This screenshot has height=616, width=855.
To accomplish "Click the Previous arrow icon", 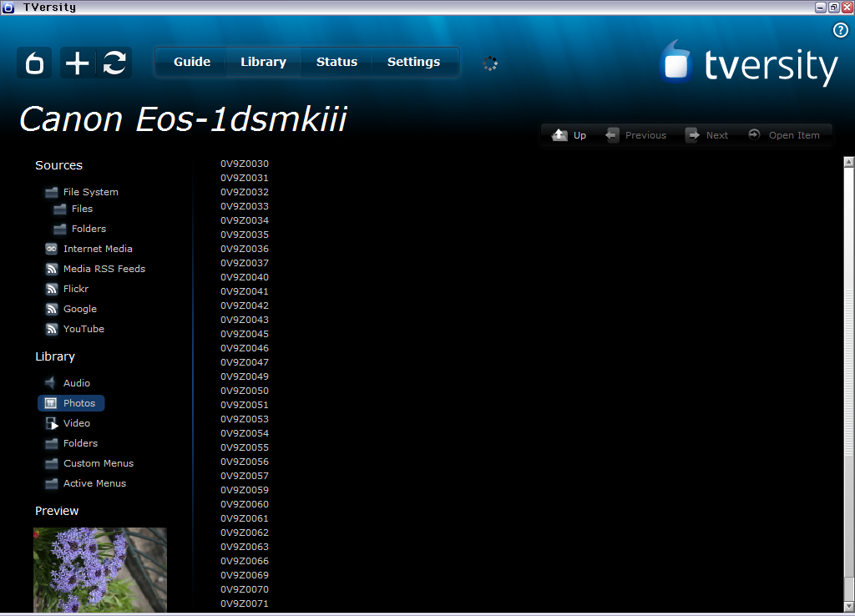I will (612, 134).
